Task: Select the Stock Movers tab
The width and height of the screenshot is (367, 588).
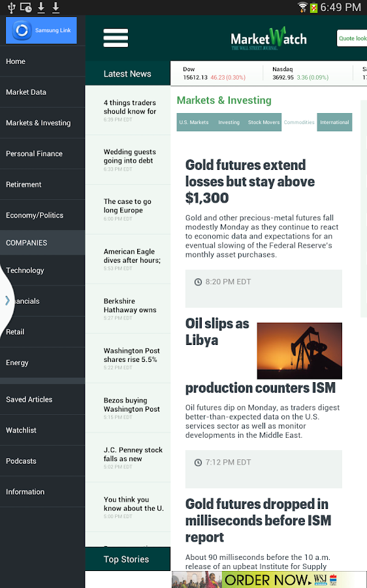Action: (264, 122)
